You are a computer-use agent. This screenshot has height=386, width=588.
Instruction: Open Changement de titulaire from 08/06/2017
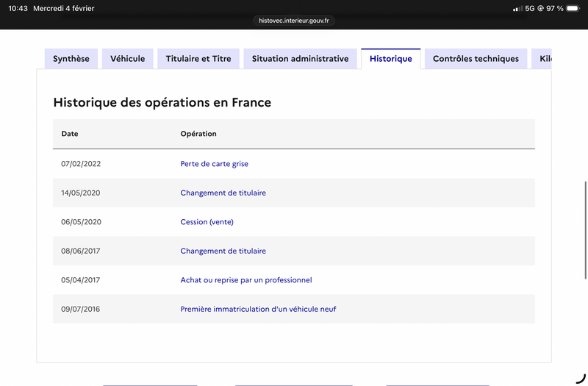pyautogui.click(x=223, y=251)
